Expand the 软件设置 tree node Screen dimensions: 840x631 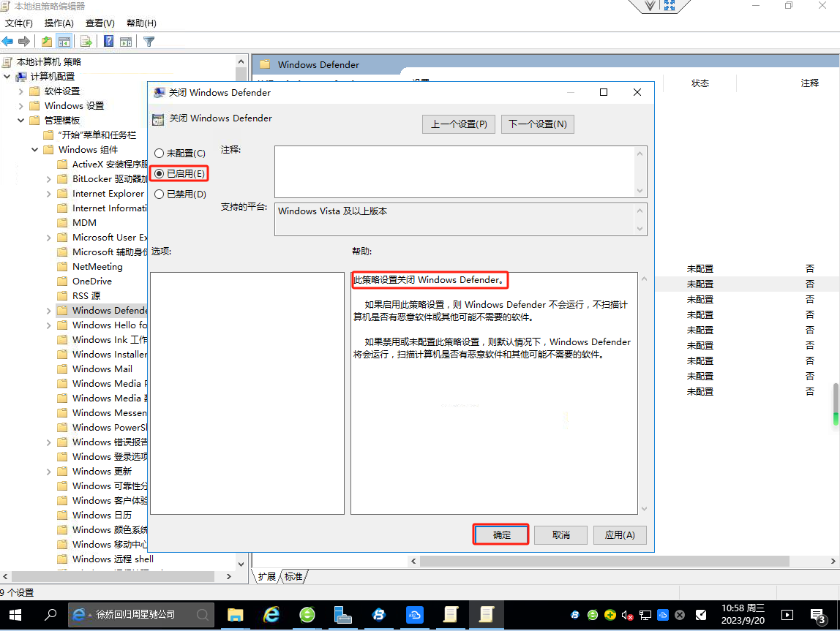click(21, 91)
